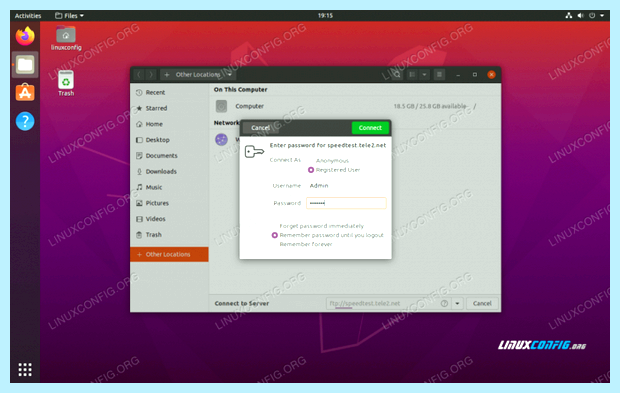
Task: Open the network status icon
Action: tap(569, 15)
